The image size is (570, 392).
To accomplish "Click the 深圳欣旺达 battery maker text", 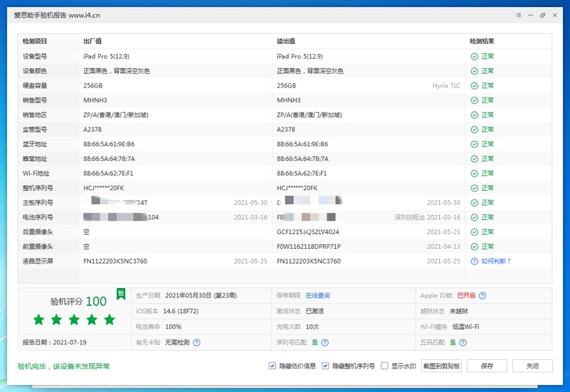I will coord(409,218).
